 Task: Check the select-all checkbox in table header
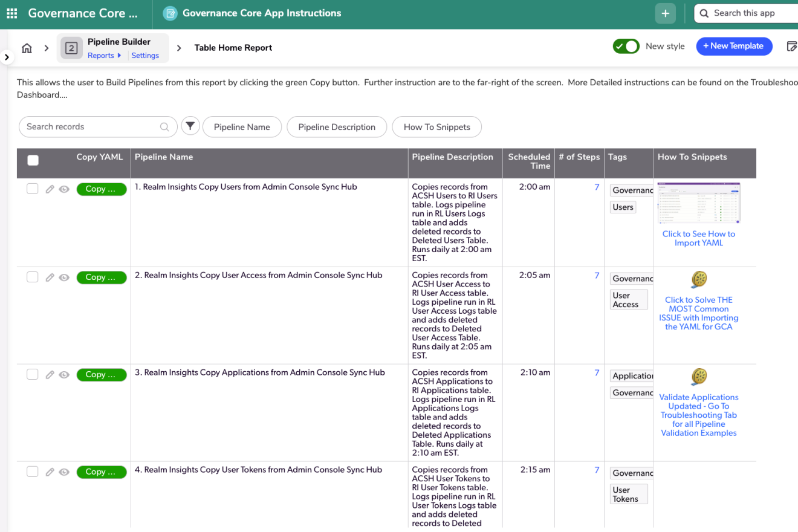[33, 160]
